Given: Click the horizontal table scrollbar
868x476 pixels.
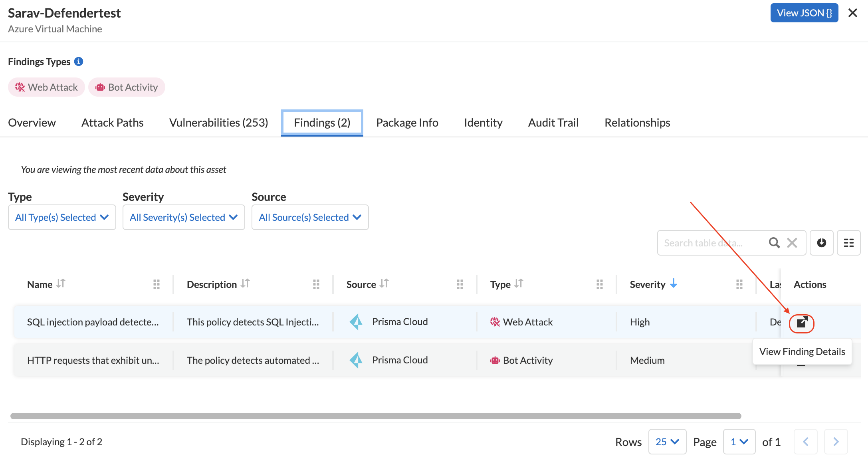Looking at the screenshot, I should coord(375,416).
